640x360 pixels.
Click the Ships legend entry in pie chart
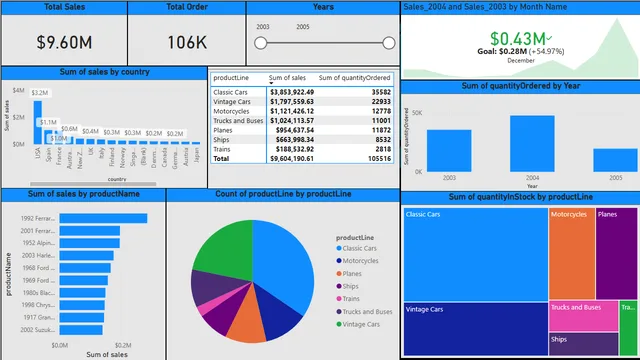tap(347, 286)
